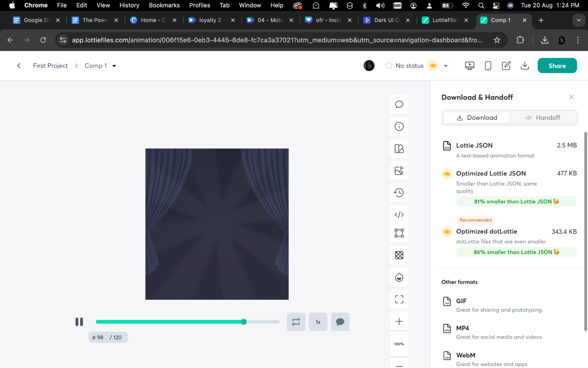Download the Lottie JSON format
This screenshot has width=588, height=368.
(x=509, y=150)
